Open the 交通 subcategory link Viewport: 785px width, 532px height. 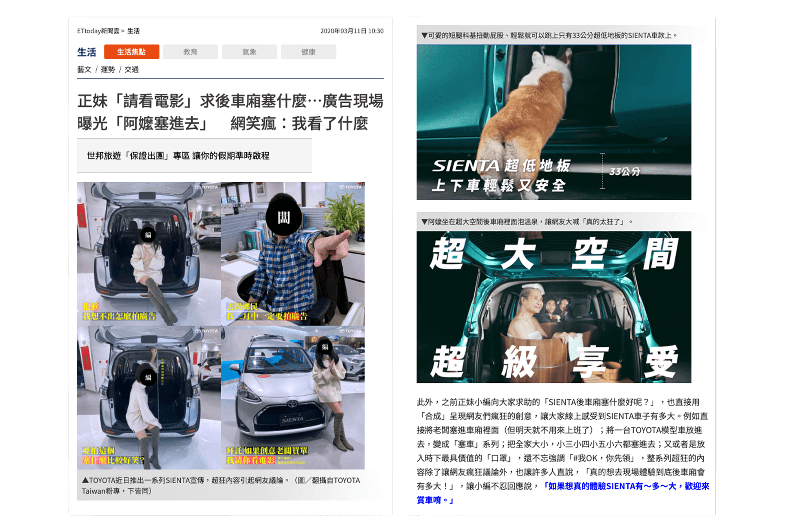tap(132, 69)
